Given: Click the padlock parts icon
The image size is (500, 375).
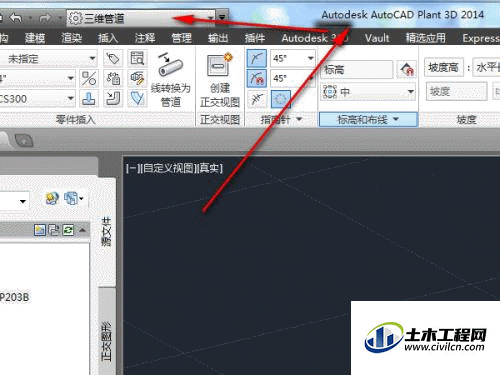Looking at the screenshot, I should [113, 79].
